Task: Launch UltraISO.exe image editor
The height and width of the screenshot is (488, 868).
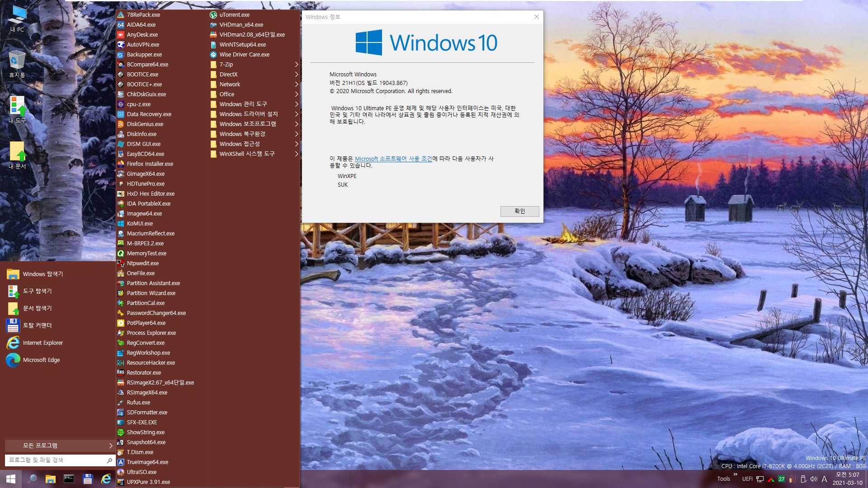Action: [142, 472]
